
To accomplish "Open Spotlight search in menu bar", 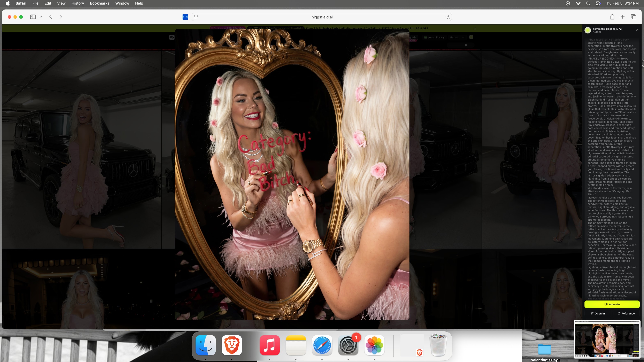I will click(x=588, y=3).
